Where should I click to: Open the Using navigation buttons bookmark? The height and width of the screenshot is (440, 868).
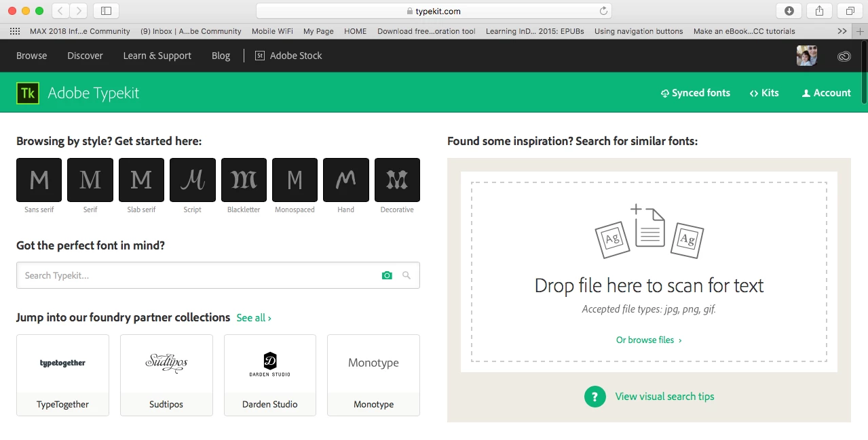click(639, 31)
